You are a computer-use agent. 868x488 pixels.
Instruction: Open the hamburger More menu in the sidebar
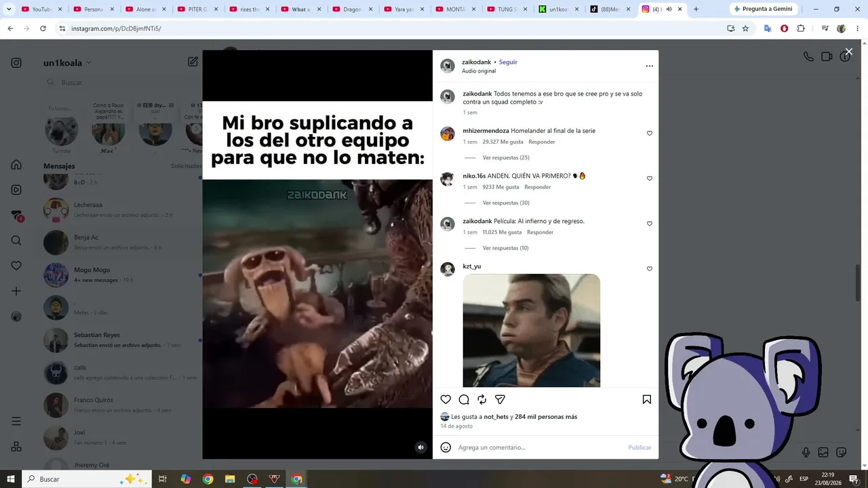16,422
